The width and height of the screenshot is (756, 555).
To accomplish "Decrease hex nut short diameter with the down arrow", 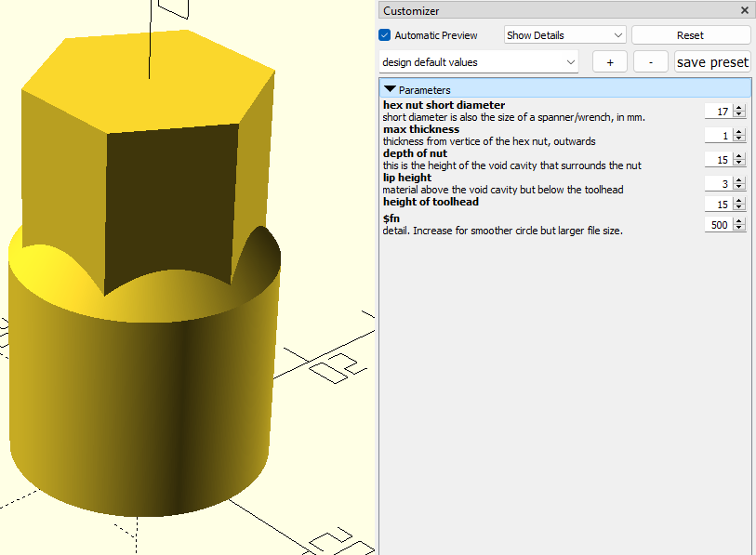I will click(x=738, y=114).
